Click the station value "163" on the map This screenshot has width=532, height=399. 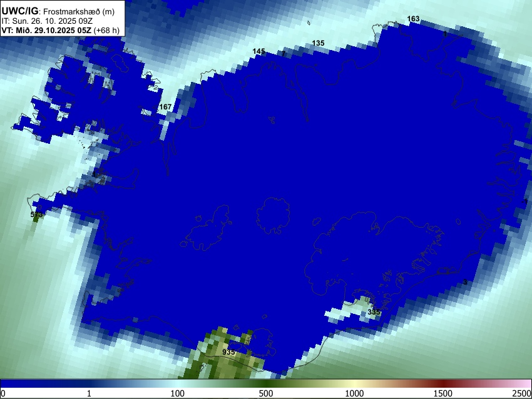click(413, 19)
